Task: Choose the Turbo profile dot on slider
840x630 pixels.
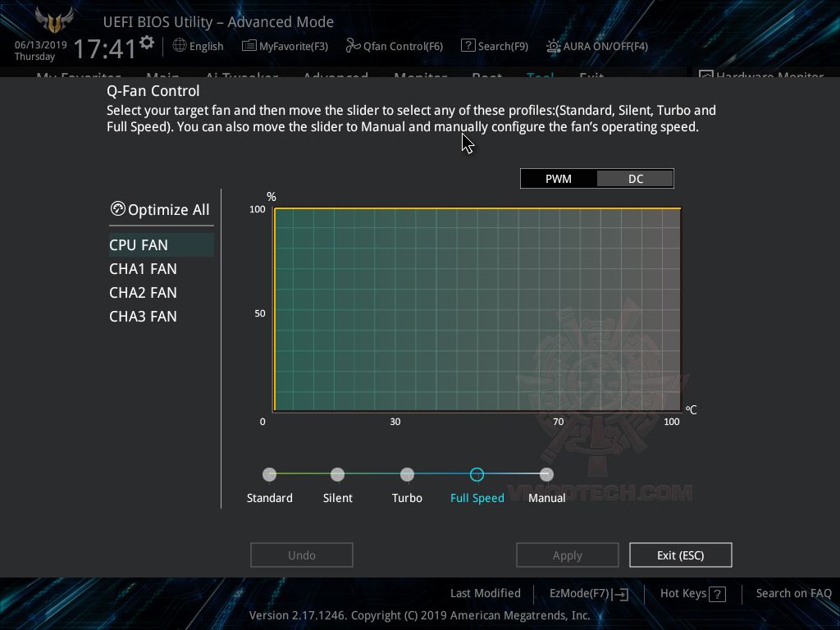Action: [407, 475]
